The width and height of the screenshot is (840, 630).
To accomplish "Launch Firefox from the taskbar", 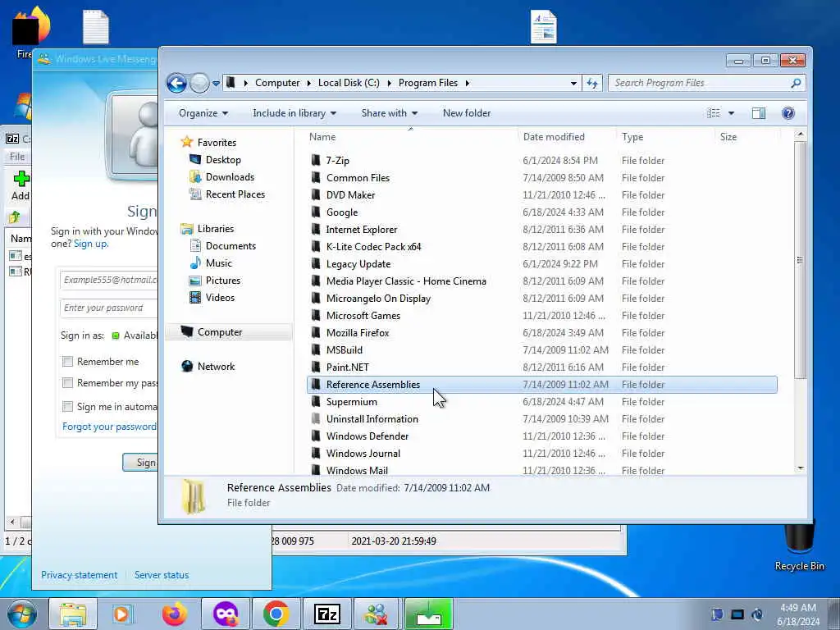I will 175,614.
